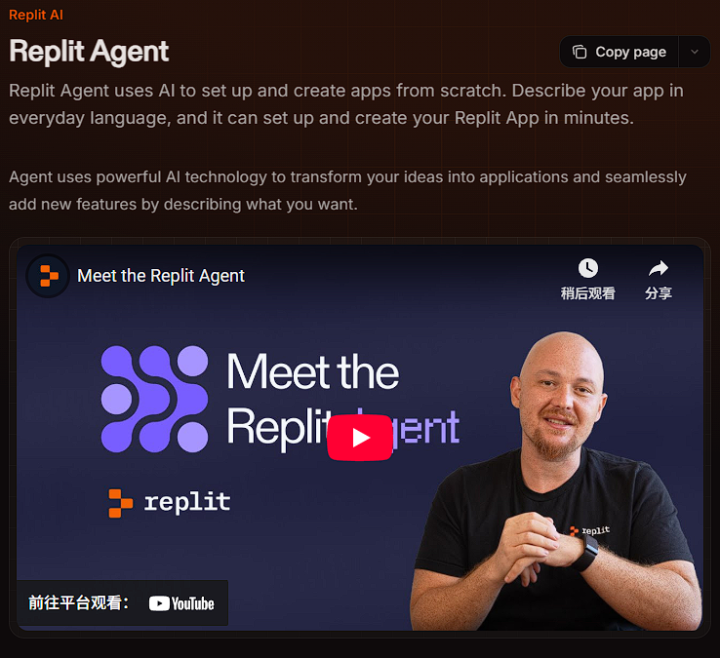Click the 分享 label
The image size is (720, 658).
(x=658, y=293)
